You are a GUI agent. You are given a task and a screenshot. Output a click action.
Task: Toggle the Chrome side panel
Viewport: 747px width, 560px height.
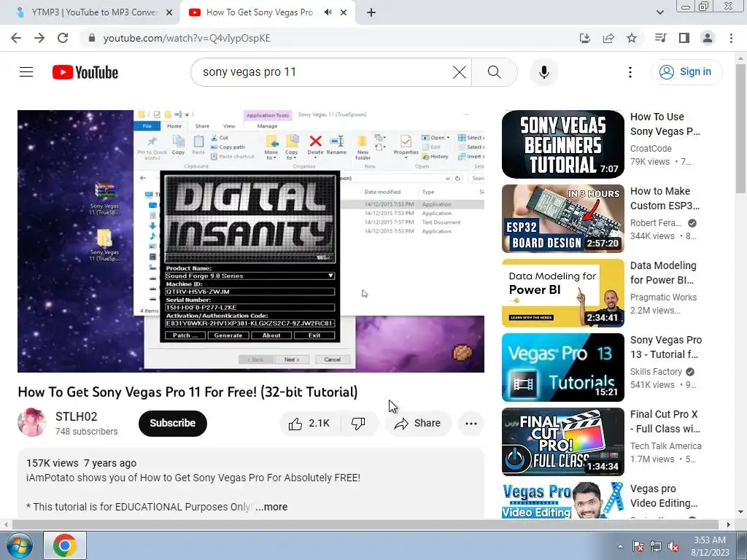click(x=684, y=38)
